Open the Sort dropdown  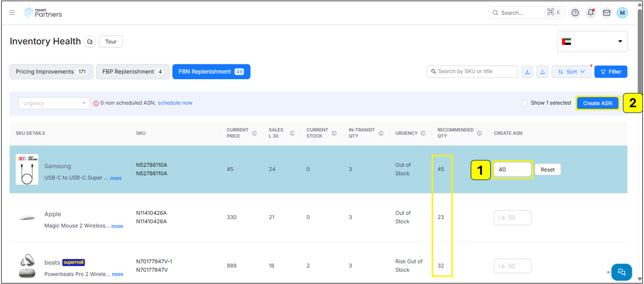[571, 72]
